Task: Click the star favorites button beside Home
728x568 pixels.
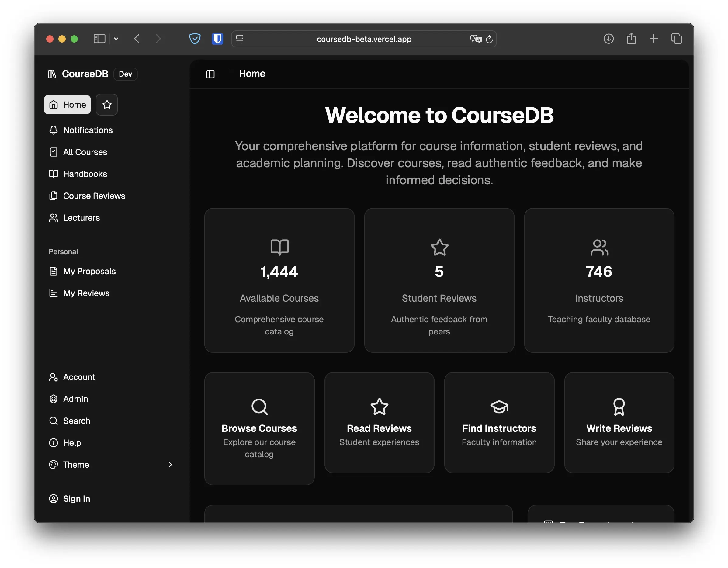Action: [107, 105]
